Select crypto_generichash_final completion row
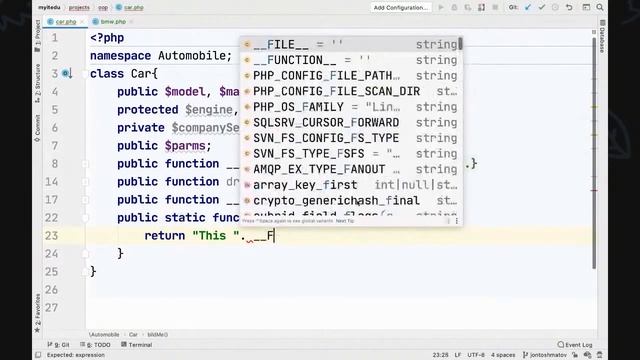 pyautogui.click(x=351, y=200)
